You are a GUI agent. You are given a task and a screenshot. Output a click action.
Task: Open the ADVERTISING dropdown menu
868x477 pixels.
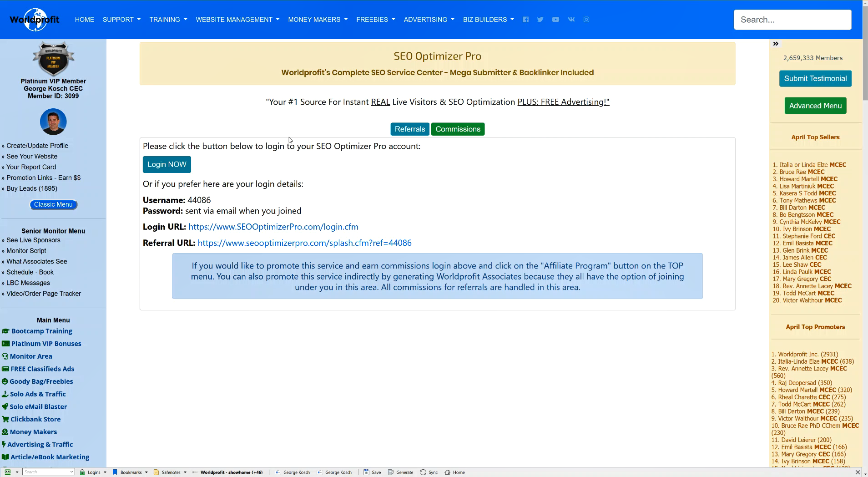(429, 20)
